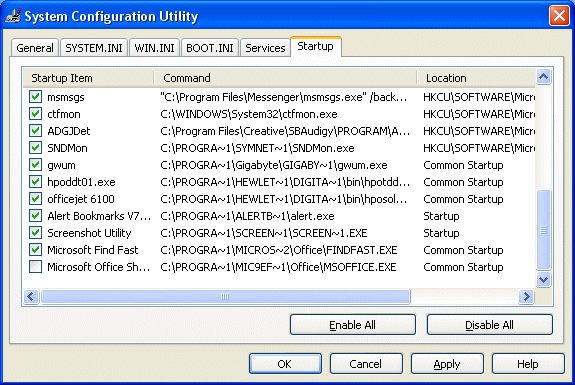The height and width of the screenshot is (385, 575).
Task: Uncheck the msmsgs startup item
Action: point(35,97)
